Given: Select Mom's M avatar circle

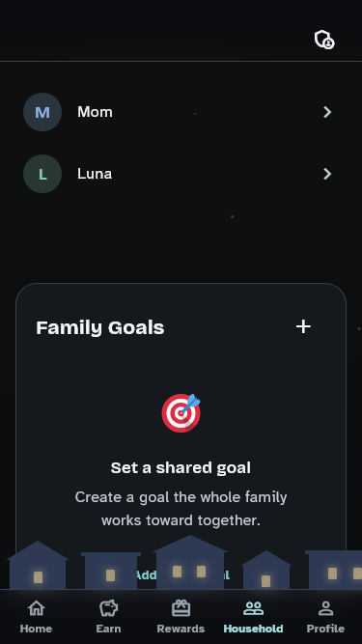Looking at the screenshot, I should click(42, 112).
